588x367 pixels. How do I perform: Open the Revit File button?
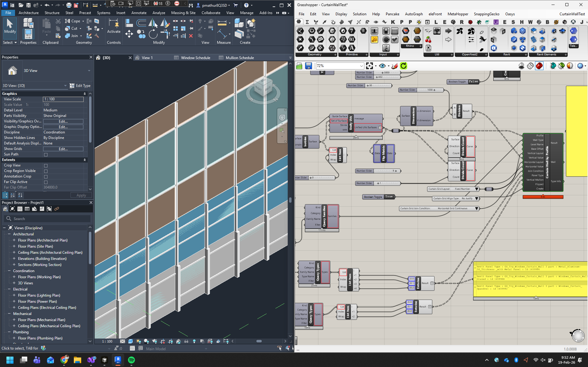point(8,13)
